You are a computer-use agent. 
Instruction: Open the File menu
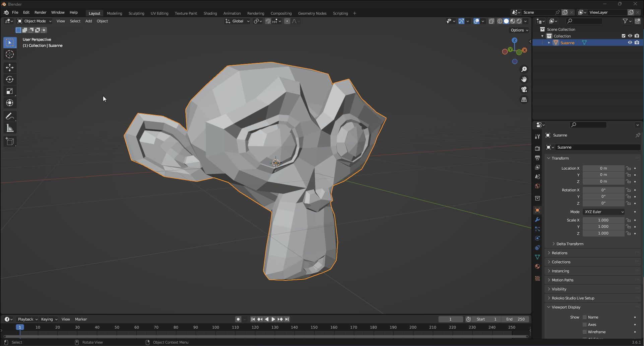[15, 12]
